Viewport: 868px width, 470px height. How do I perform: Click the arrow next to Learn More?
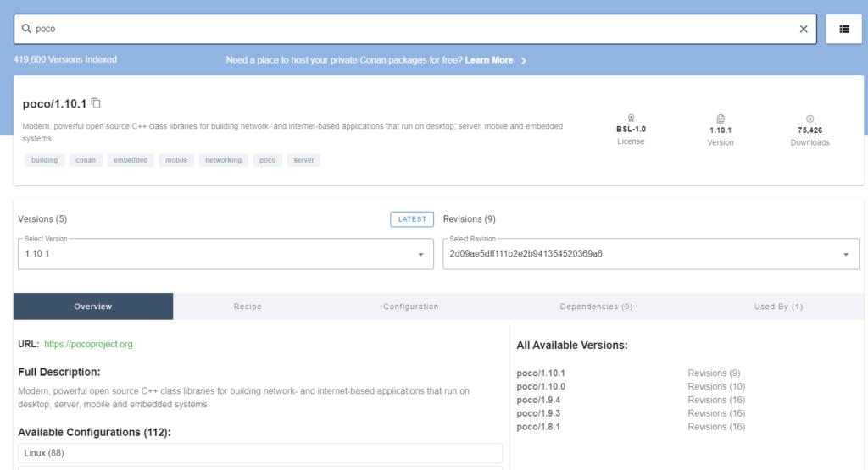[524, 60]
